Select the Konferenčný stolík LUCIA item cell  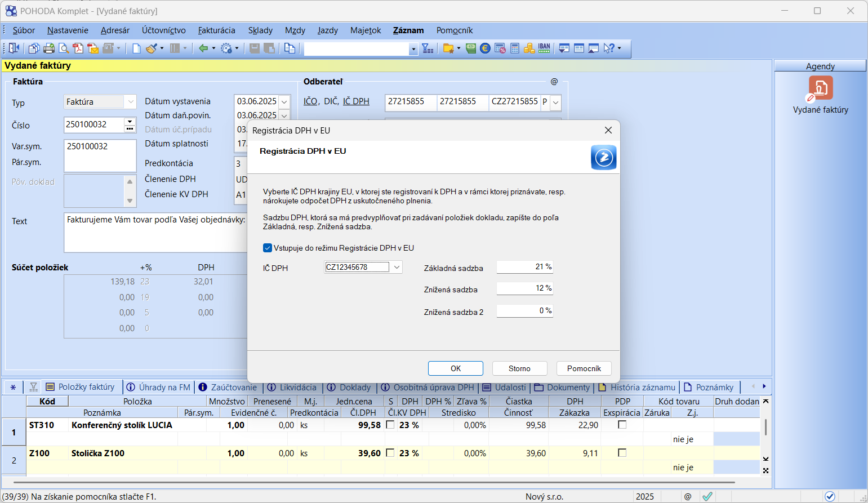pyautogui.click(x=137, y=425)
